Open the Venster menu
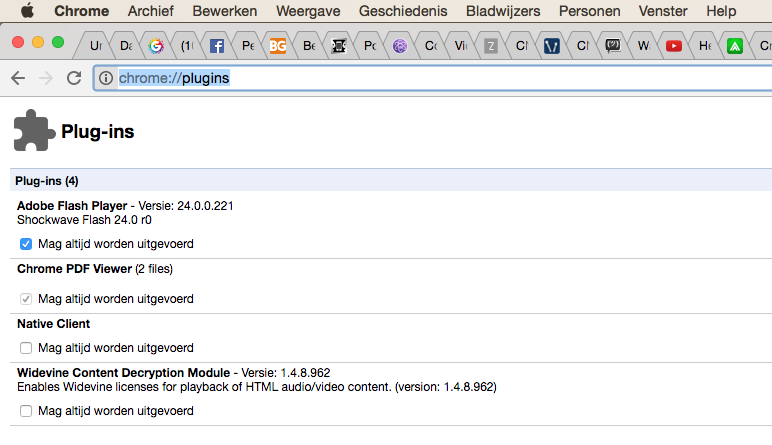The width and height of the screenshot is (772, 445). 663,11
